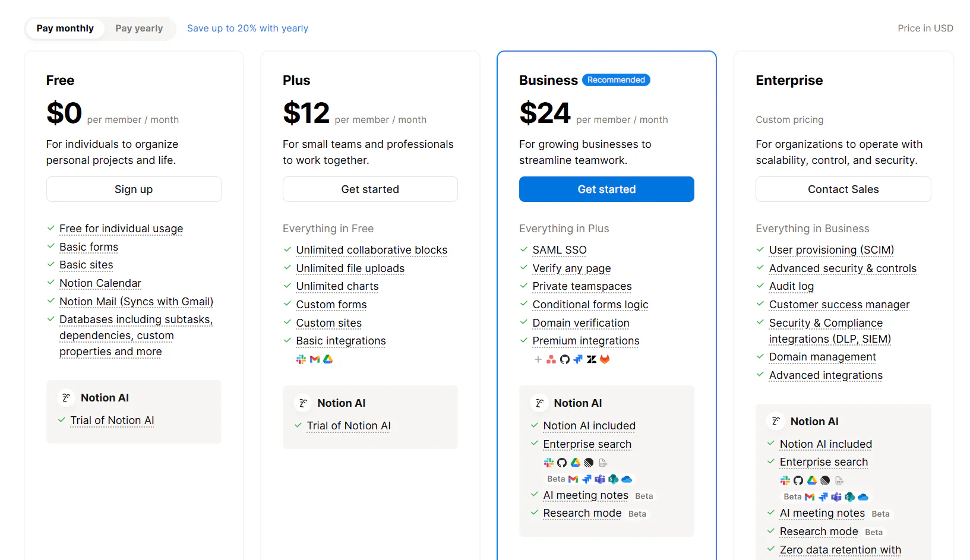Click the Microsoft Teams icon in Business Enterprise search

(600, 479)
